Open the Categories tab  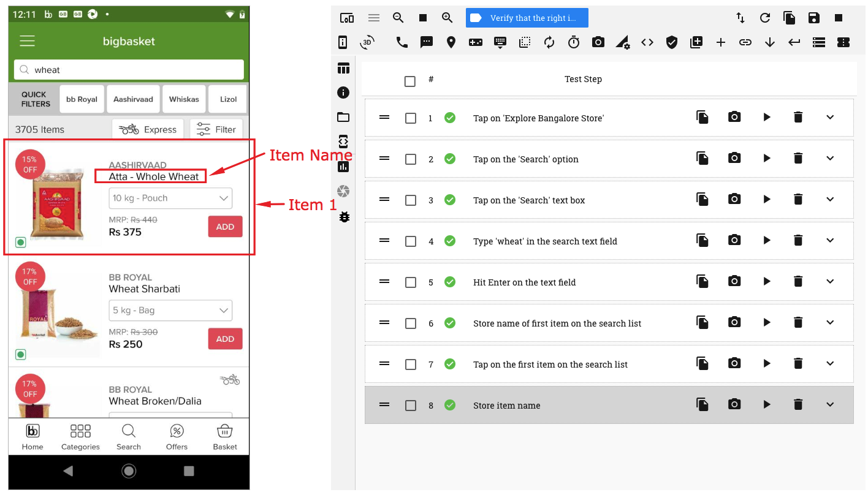(x=80, y=437)
